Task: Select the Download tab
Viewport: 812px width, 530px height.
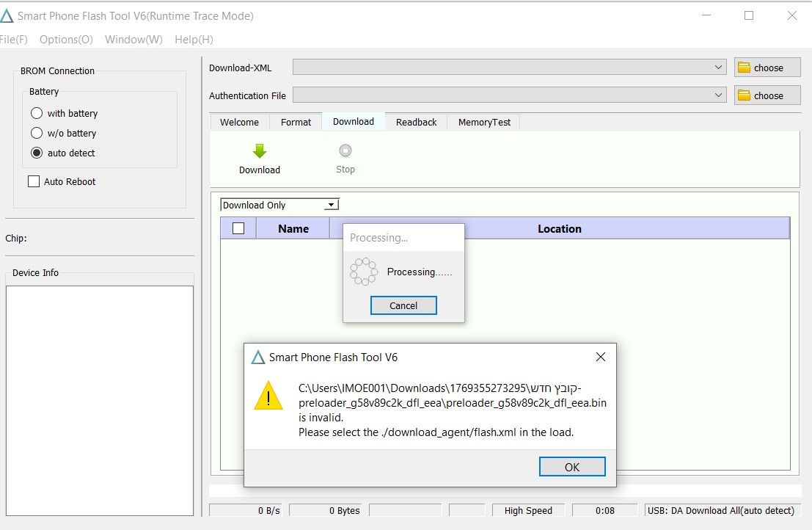Action: tap(353, 121)
